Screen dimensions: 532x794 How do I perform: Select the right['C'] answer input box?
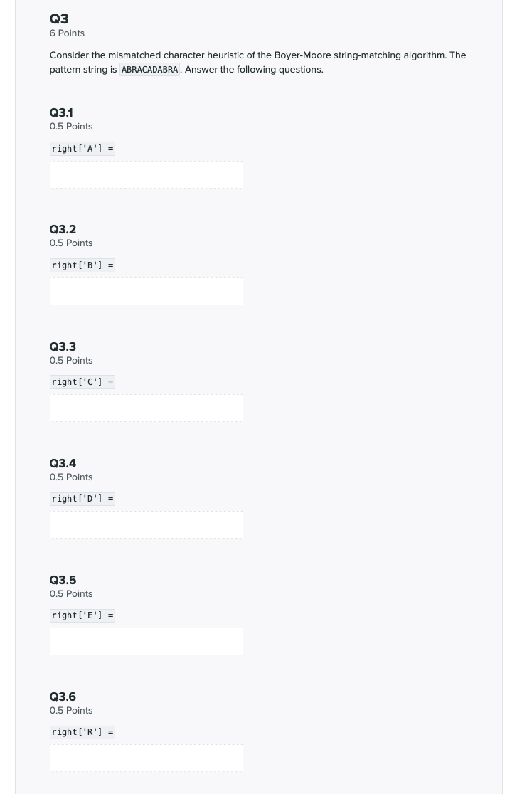[147, 408]
